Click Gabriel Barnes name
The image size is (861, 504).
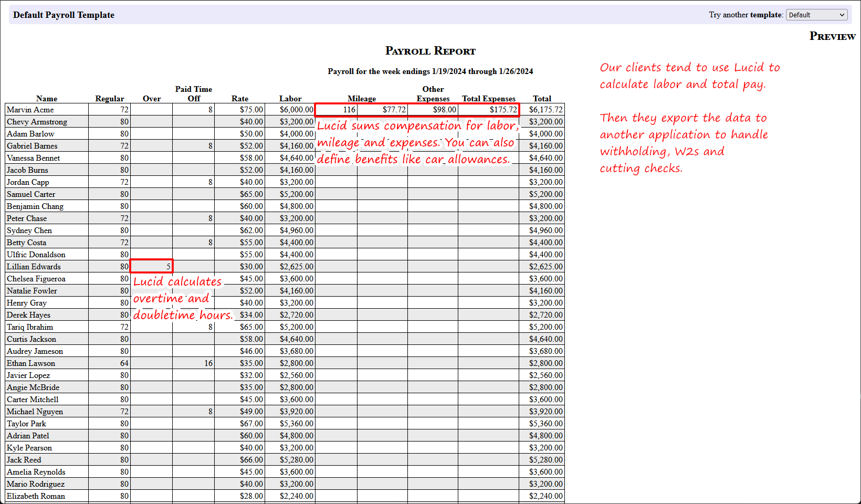[x=47, y=146]
